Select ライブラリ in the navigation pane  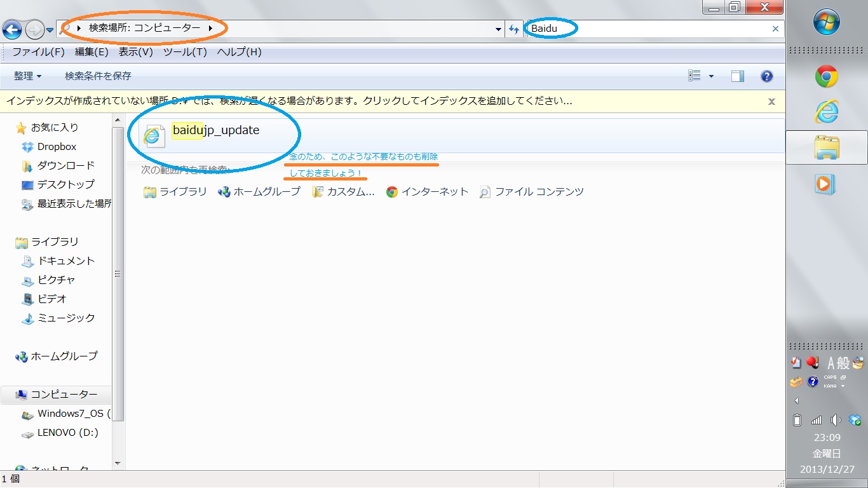pyautogui.click(x=55, y=242)
